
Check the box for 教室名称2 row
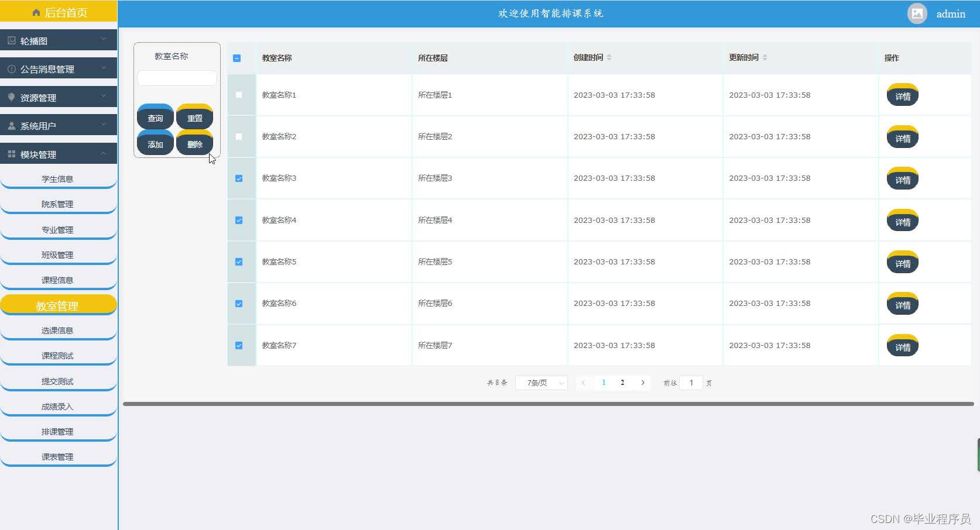pos(239,136)
